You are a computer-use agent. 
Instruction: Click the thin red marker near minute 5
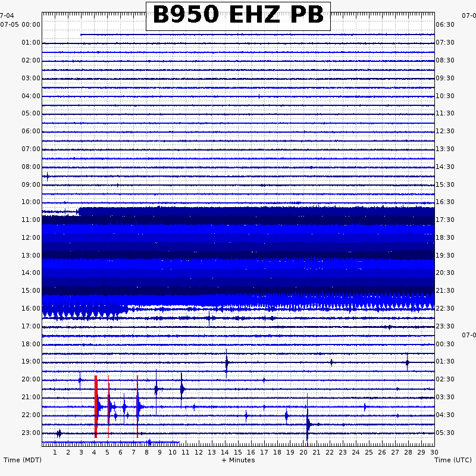coord(108,406)
